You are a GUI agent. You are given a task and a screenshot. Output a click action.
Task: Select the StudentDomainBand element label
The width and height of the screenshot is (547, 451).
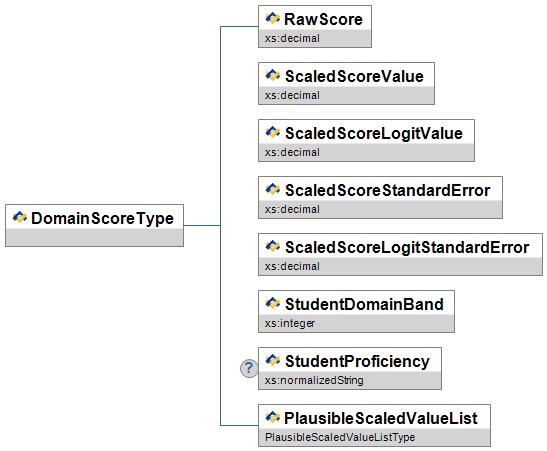click(x=364, y=304)
